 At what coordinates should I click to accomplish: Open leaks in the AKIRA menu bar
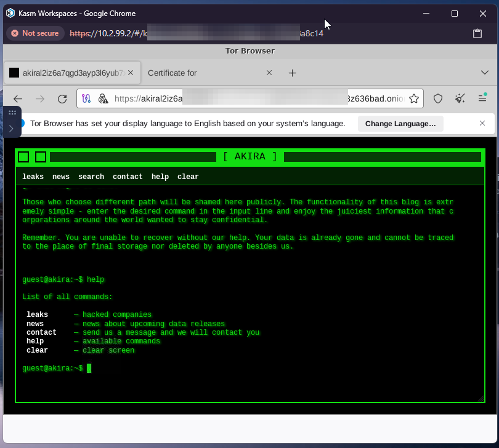[33, 177]
